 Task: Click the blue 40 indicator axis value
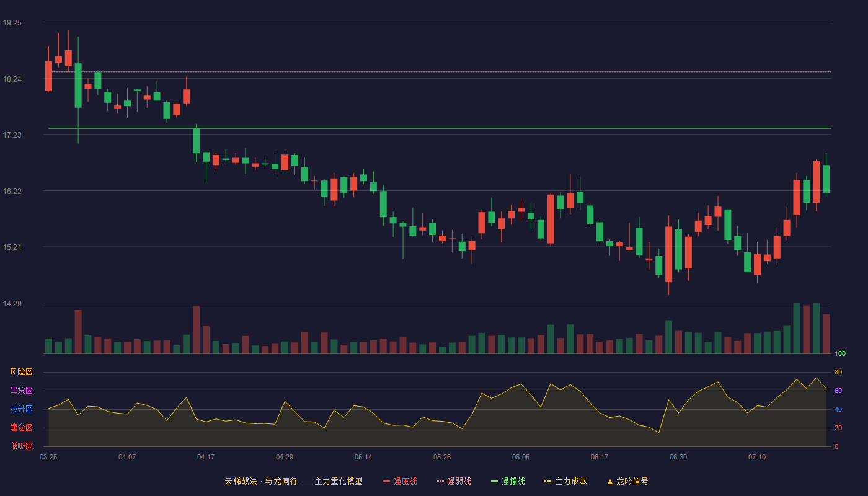pyautogui.click(x=838, y=409)
